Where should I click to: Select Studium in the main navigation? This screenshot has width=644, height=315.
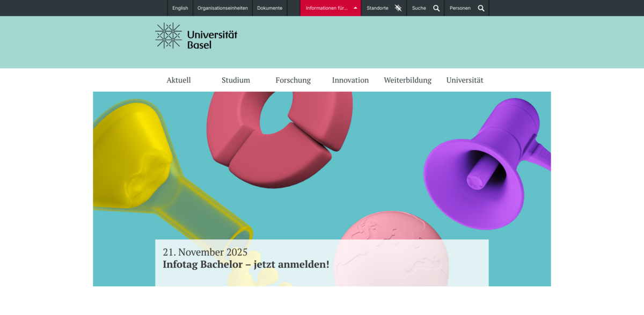[x=236, y=80]
